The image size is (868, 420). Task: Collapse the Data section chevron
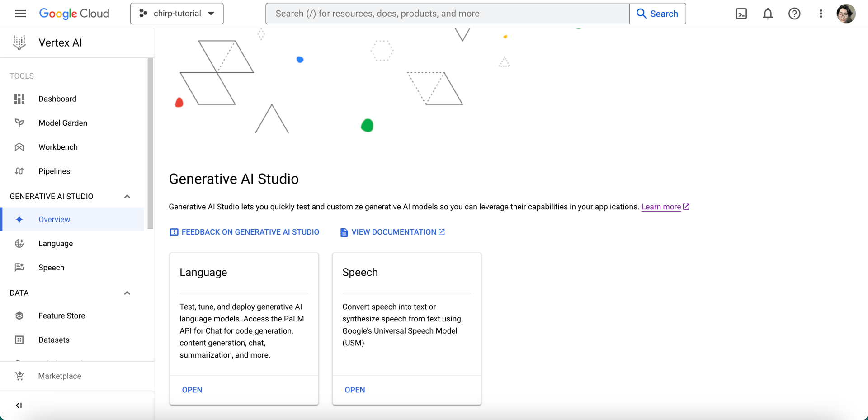[127, 293]
